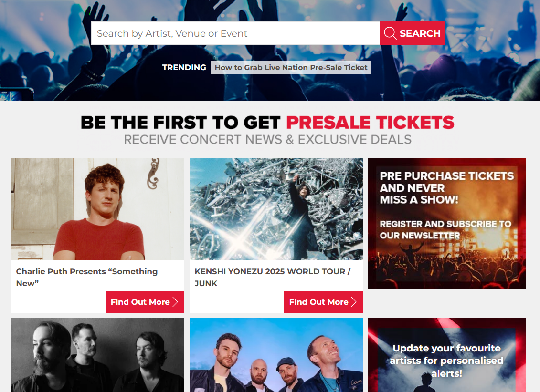Viewport: 540px width, 392px height.
Task: Open the Update your favourite artists banner
Action: point(447,355)
